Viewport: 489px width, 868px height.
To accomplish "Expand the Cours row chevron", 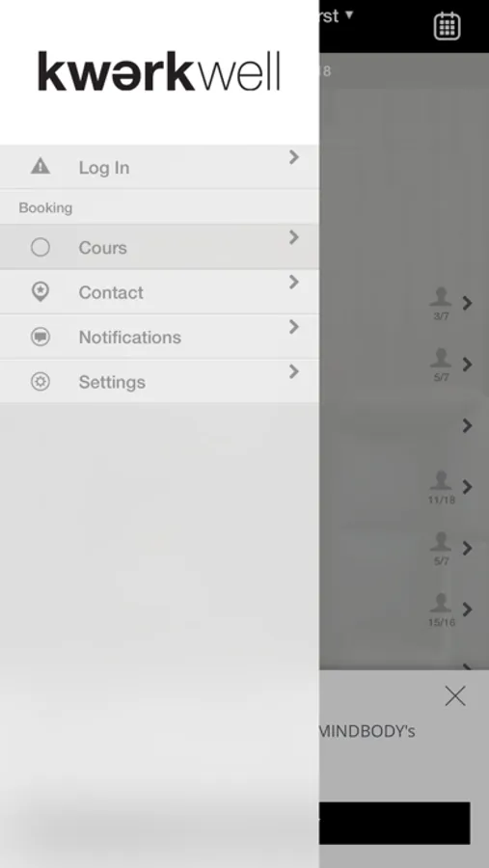I will tap(294, 237).
